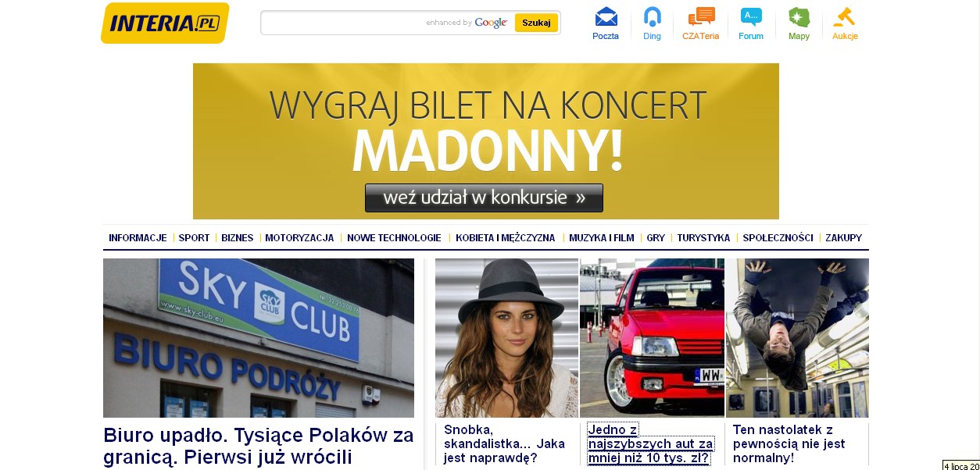Open the Mapy map icon
The width and height of the screenshot is (980, 470).
[x=799, y=16]
